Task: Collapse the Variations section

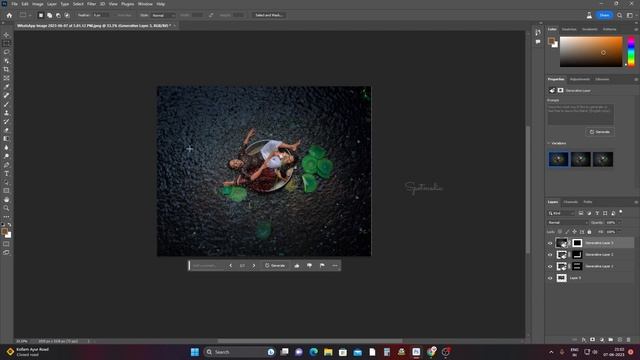Action: tap(549, 143)
